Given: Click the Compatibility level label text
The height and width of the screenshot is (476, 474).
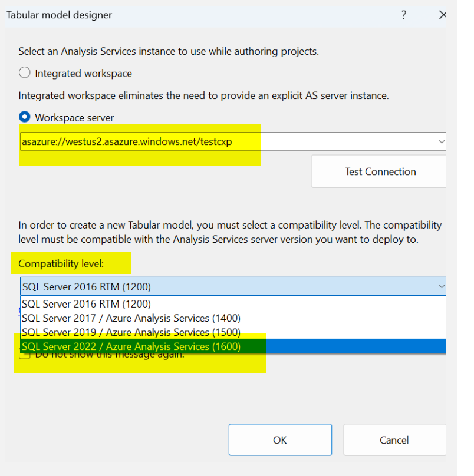Looking at the screenshot, I should pos(61,263).
